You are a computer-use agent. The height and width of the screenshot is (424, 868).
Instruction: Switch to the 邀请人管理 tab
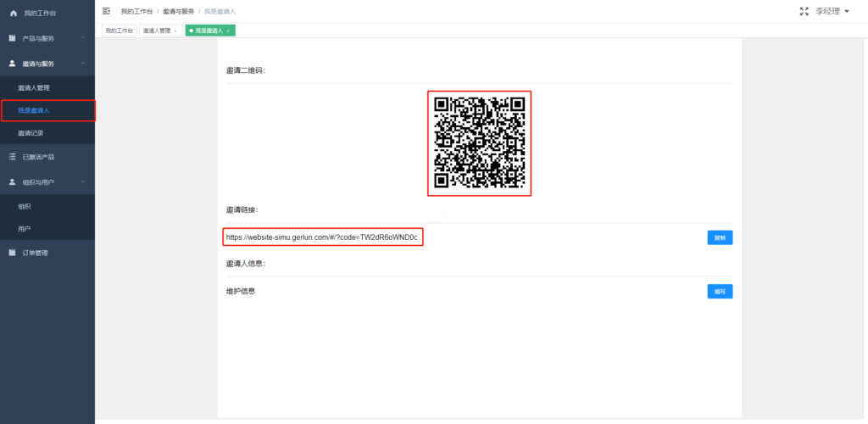pyautogui.click(x=160, y=31)
